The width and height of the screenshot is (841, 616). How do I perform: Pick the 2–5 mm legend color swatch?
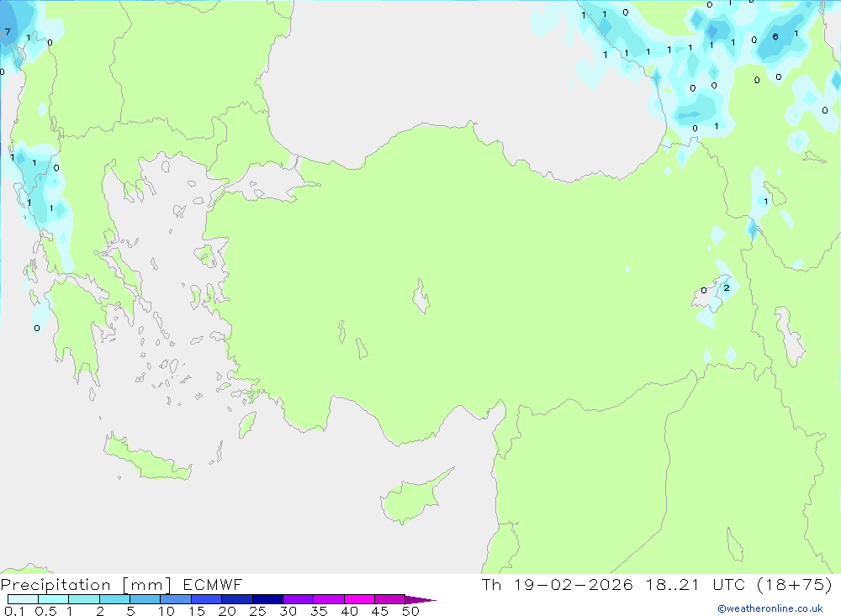(x=114, y=599)
